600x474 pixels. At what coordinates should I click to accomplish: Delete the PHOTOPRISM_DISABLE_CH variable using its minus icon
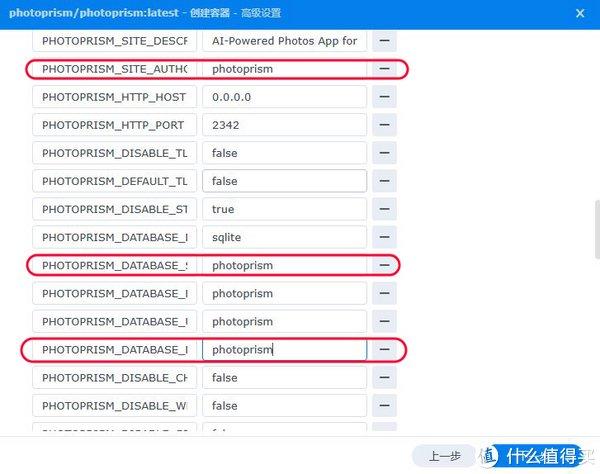(x=384, y=378)
